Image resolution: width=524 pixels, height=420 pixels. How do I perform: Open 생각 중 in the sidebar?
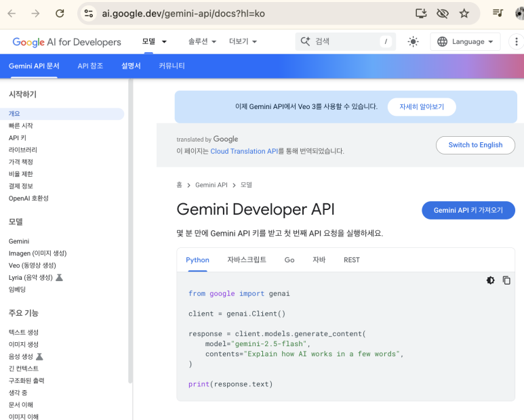pos(18,393)
